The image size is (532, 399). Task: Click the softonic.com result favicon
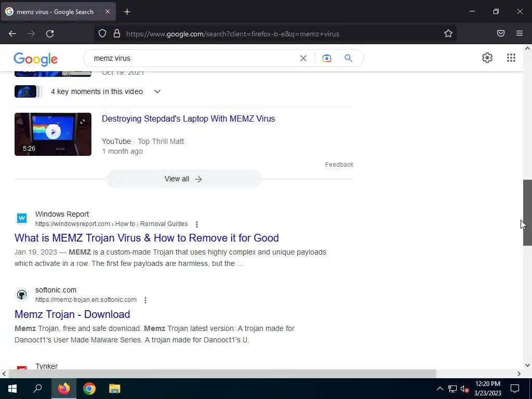pos(22,295)
